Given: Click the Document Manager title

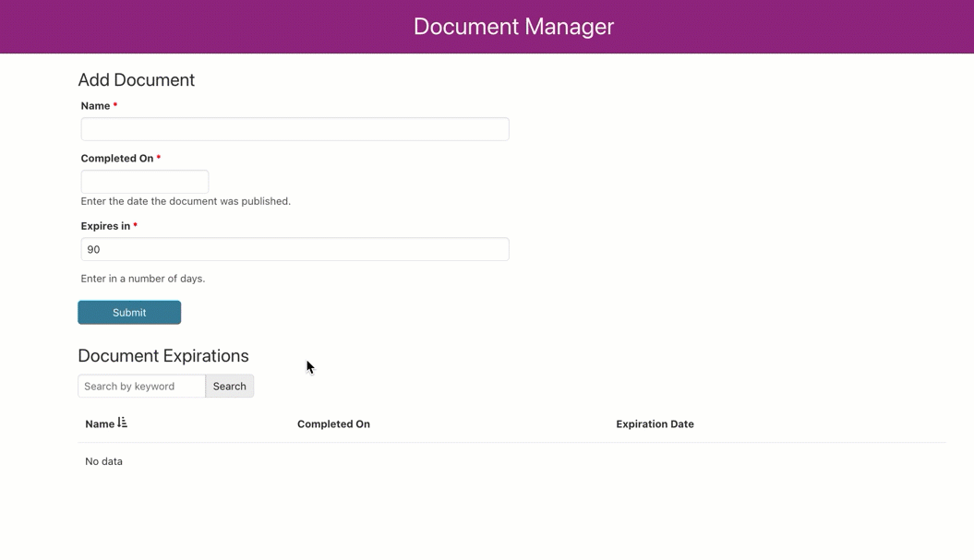Looking at the screenshot, I should pyautogui.click(x=513, y=27).
